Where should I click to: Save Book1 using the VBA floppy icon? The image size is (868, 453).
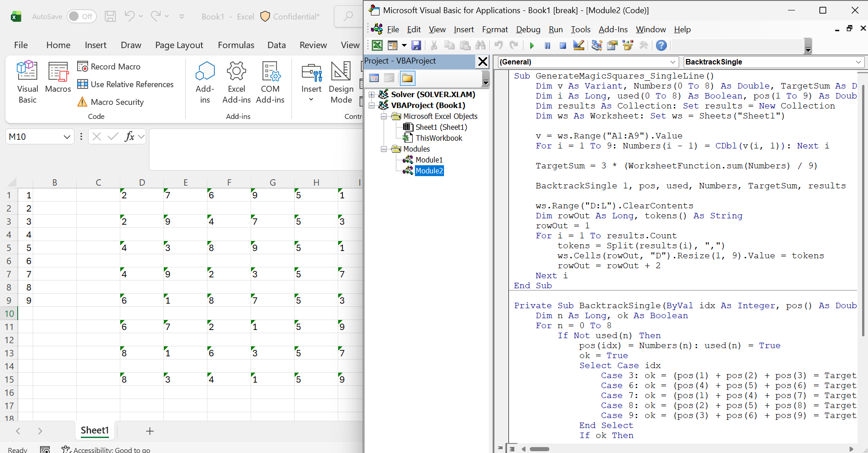[416, 45]
